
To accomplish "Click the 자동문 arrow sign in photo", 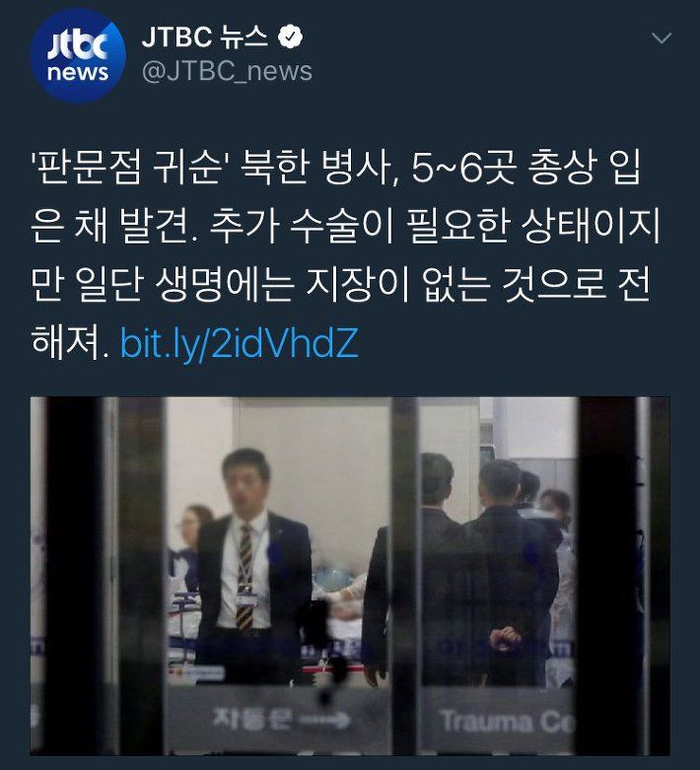I will [x=281, y=720].
